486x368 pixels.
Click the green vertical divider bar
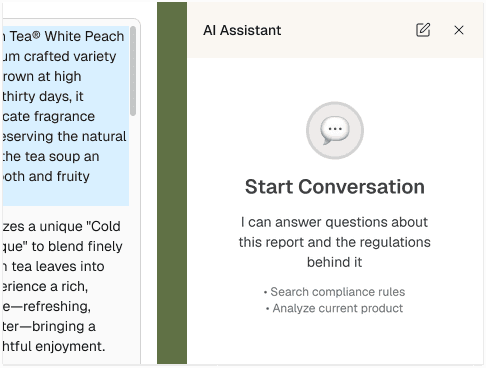[x=172, y=183]
